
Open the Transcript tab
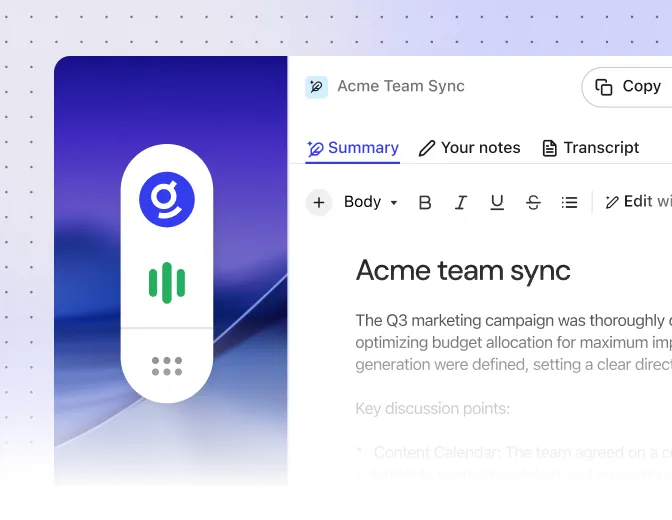click(591, 148)
